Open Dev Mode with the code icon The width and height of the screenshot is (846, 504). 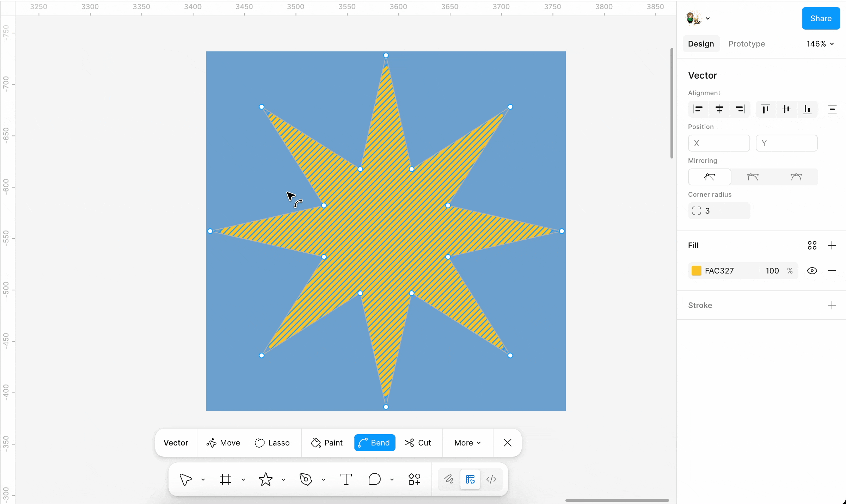pyautogui.click(x=491, y=479)
